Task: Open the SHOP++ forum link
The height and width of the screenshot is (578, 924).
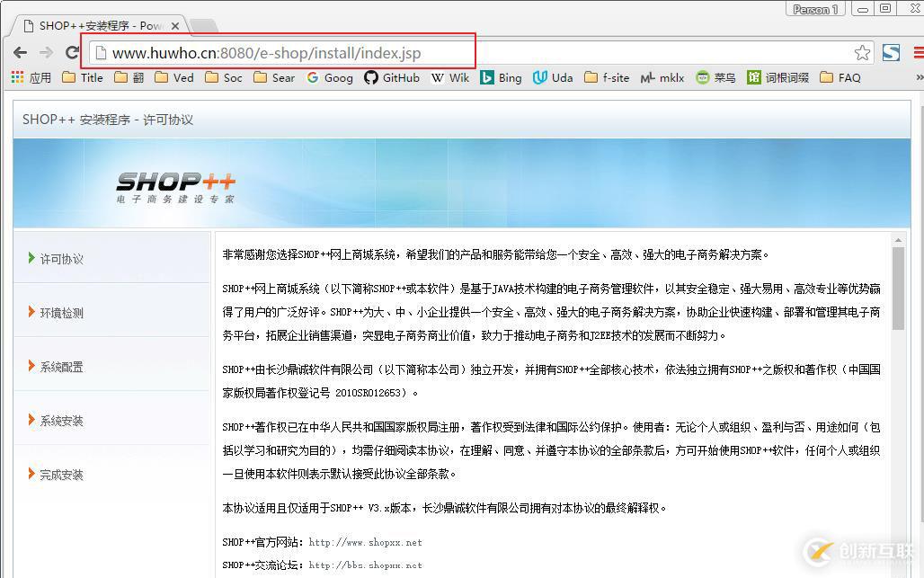Action: [x=365, y=565]
